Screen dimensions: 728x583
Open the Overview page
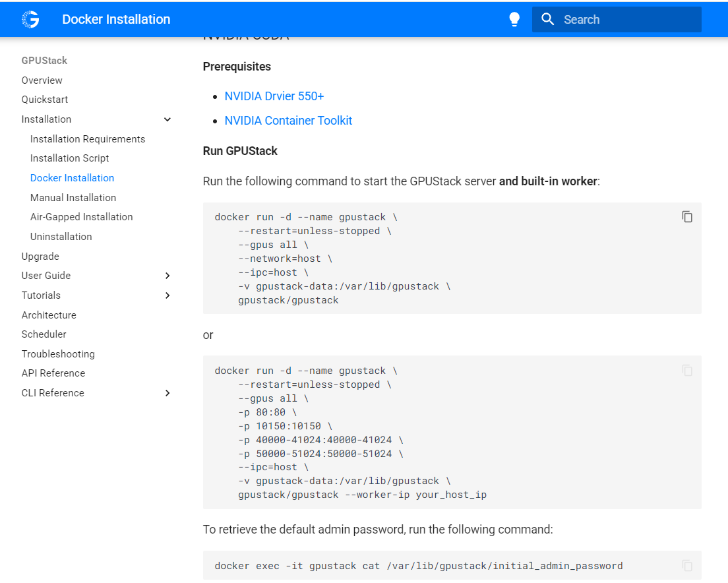tap(42, 80)
